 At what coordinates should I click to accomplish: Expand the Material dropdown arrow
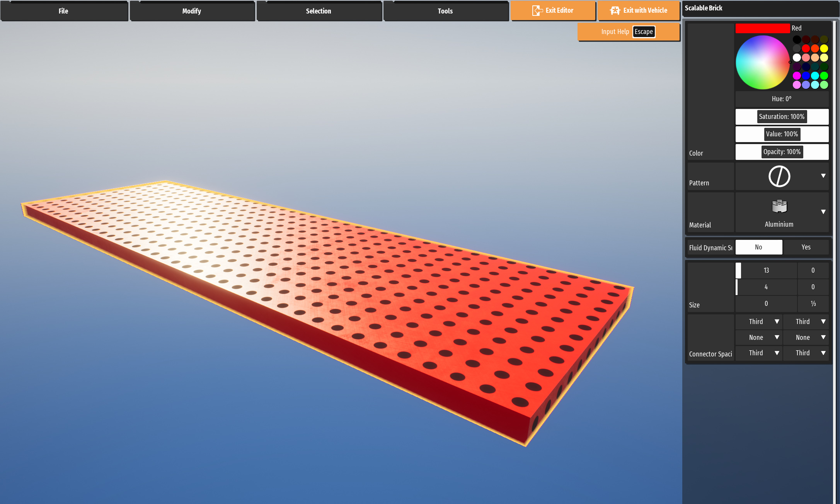823,212
